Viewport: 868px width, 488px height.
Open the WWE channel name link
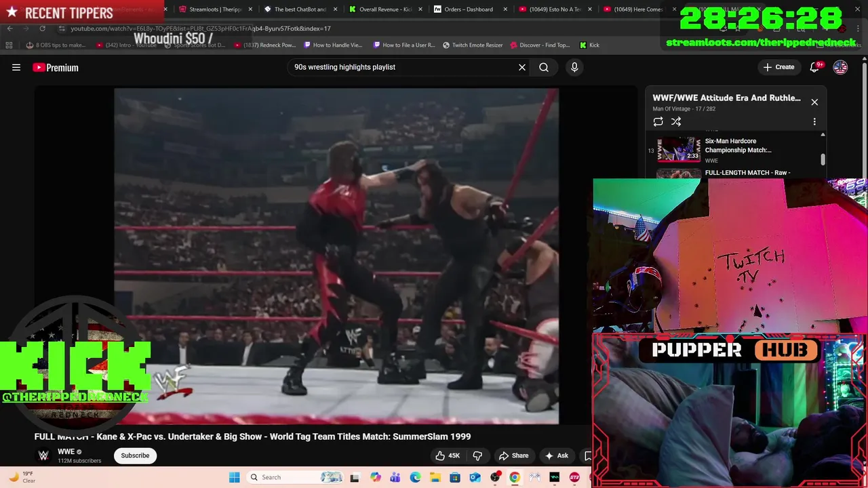pos(66,451)
